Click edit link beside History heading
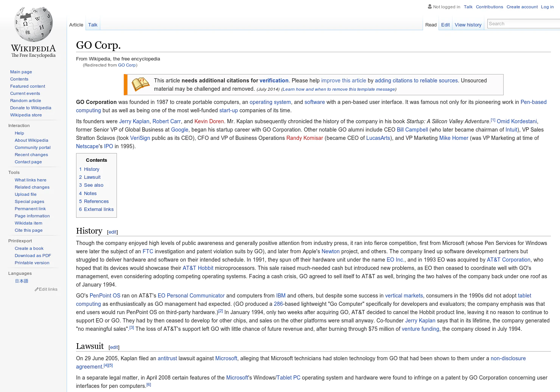560x392 pixels. tap(113, 232)
